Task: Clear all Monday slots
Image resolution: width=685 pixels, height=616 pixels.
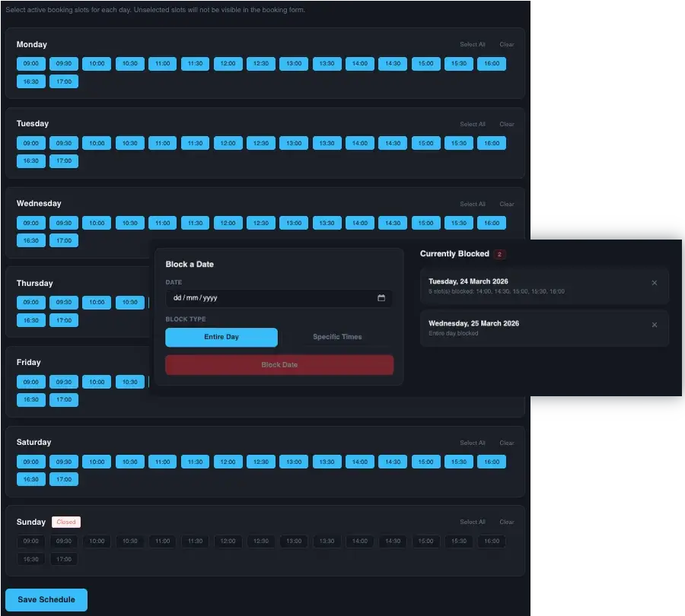Action: (x=507, y=45)
